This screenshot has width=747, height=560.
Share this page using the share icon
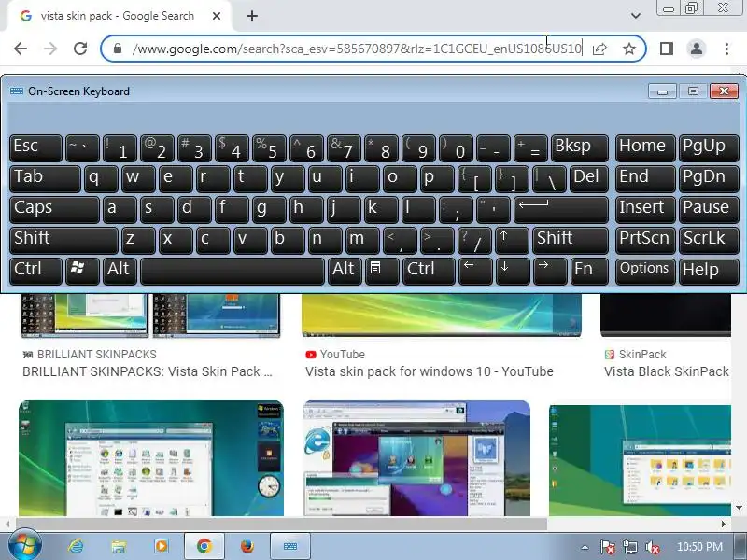pyautogui.click(x=599, y=49)
